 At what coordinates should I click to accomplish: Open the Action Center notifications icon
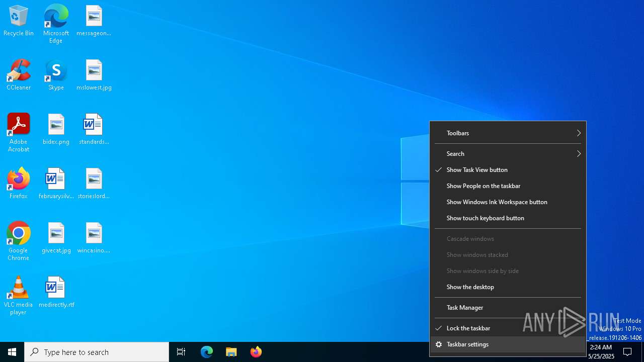628,352
